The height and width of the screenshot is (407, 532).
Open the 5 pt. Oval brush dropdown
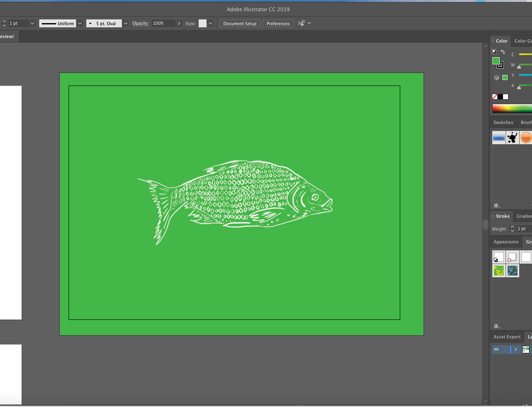coord(125,23)
